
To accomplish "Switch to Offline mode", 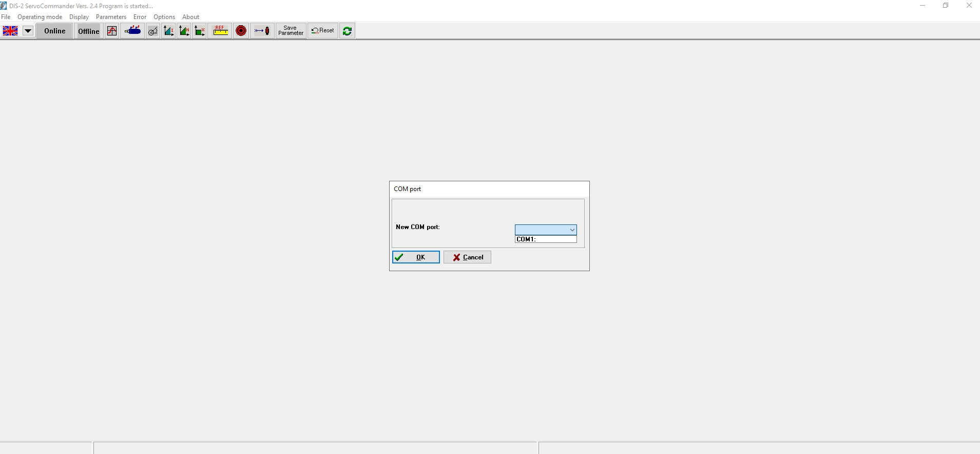I will tap(88, 31).
